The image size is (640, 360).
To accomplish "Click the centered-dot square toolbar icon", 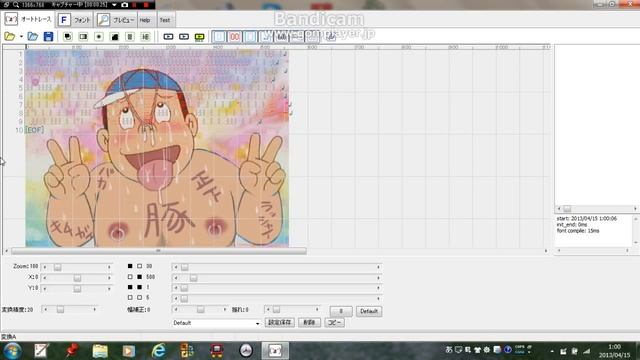I will 99,37.
